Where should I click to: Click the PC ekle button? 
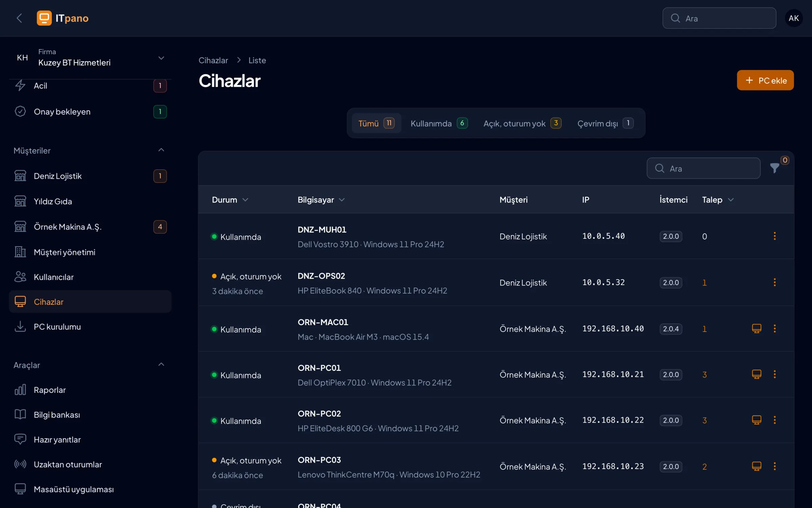tap(765, 80)
